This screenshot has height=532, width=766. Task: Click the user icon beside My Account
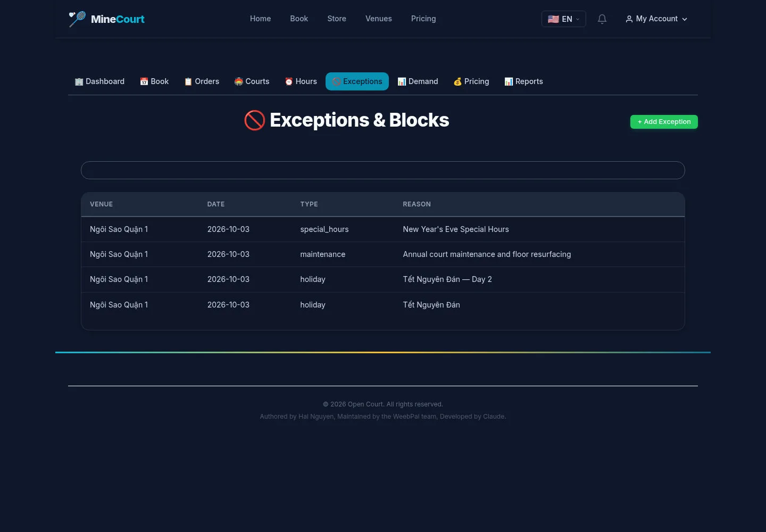click(629, 19)
